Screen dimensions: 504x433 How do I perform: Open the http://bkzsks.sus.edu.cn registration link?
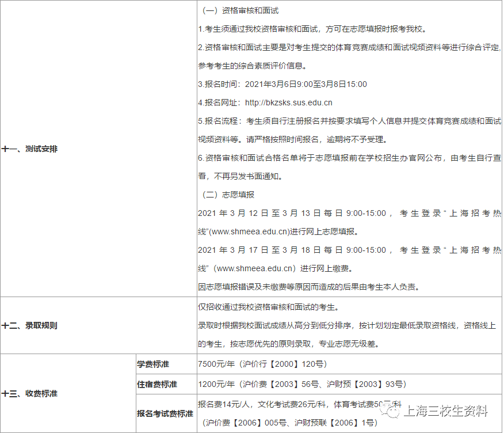pyautogui.click(x=289, y=102)
